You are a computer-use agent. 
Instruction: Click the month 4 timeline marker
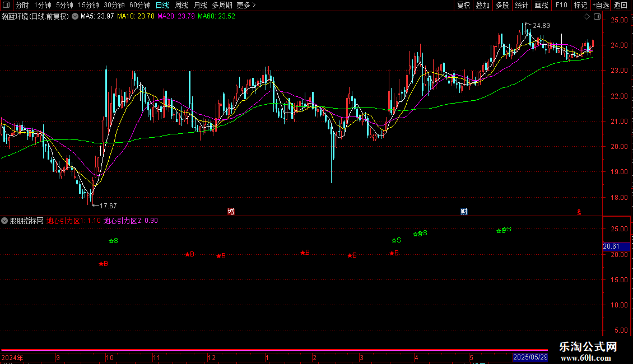click(416, 357)
